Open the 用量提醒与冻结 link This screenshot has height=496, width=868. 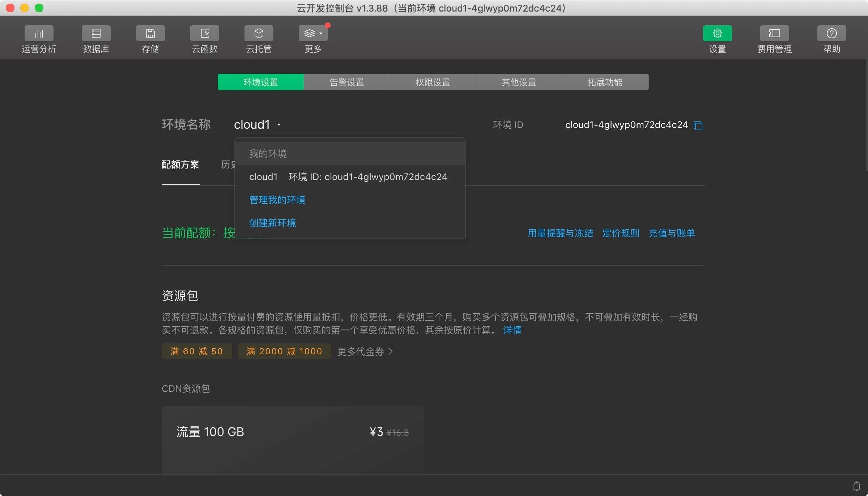560,233
